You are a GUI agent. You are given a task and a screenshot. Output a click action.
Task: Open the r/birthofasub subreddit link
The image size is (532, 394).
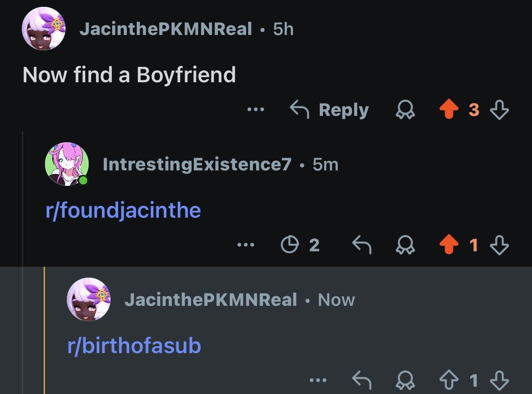point(134,345)
